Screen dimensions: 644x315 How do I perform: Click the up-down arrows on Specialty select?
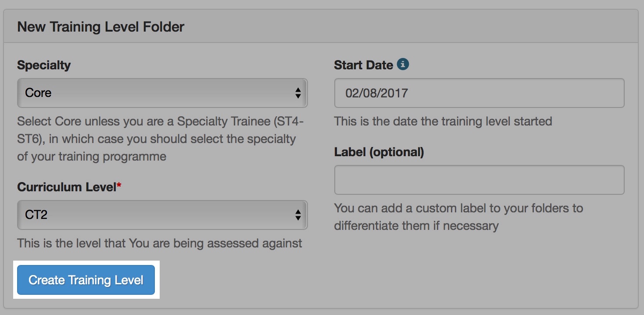[298, 93]
